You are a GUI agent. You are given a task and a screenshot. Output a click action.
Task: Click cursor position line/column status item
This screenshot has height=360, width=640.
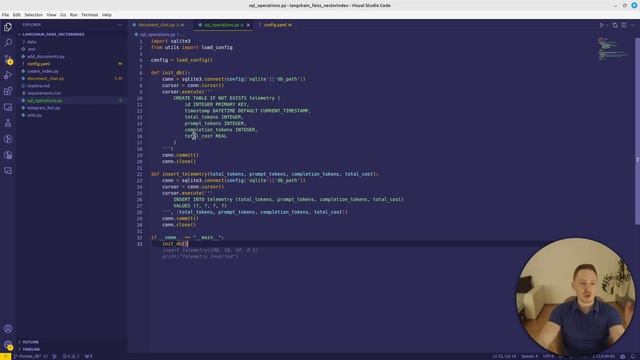[504, 356]
